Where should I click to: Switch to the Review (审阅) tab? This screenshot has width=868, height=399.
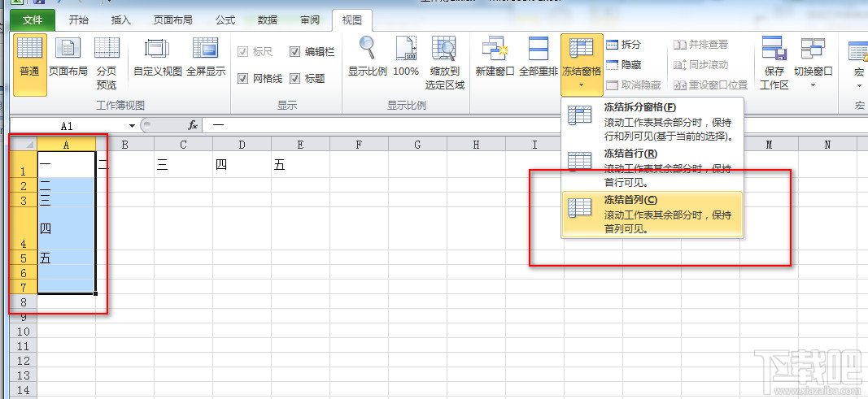pos(310,20)
